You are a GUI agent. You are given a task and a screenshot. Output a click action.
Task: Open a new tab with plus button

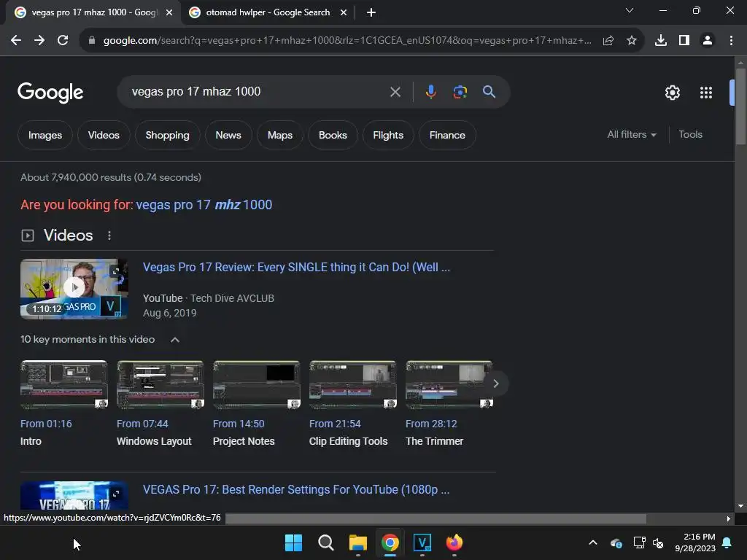[371, 12]
